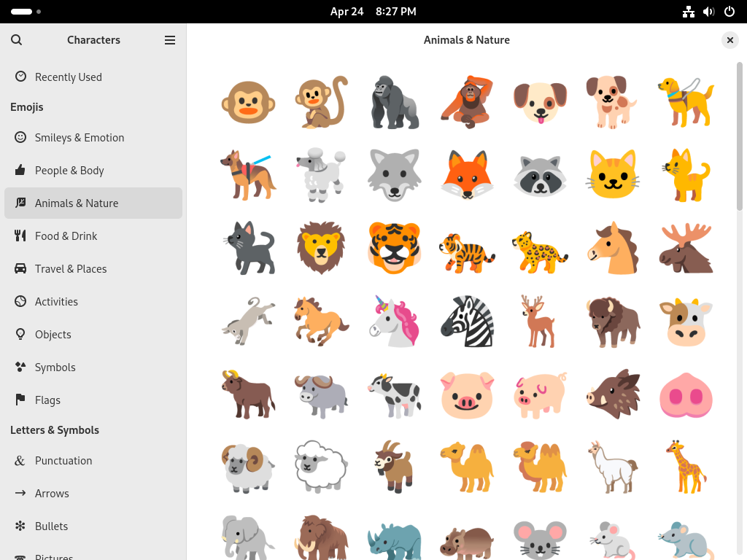Open Activities overview pill

pos(26,12)
